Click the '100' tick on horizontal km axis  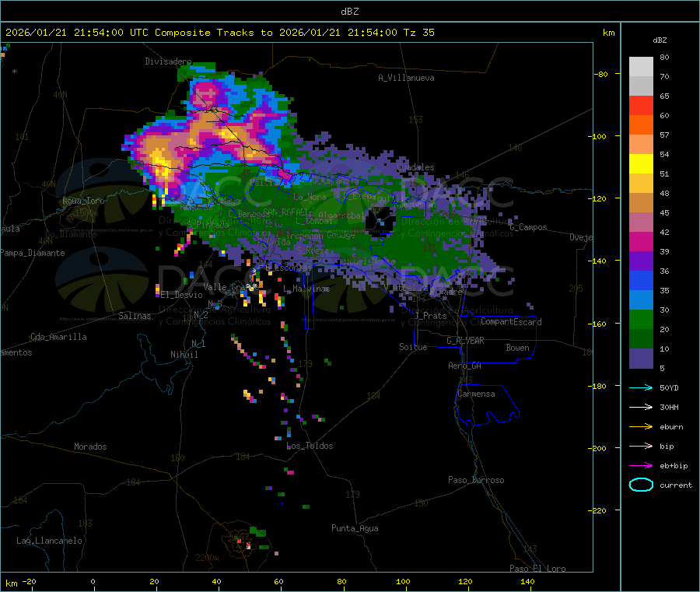click(x=403, y=581)
